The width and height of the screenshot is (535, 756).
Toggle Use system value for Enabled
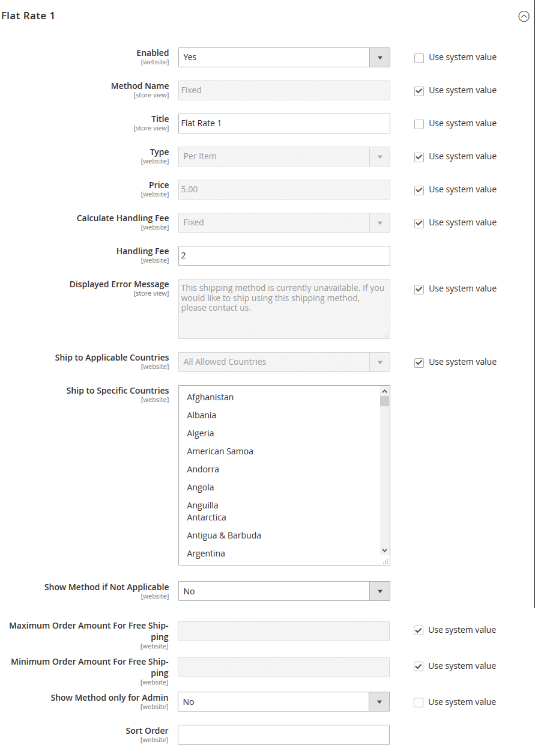point(419,58)
